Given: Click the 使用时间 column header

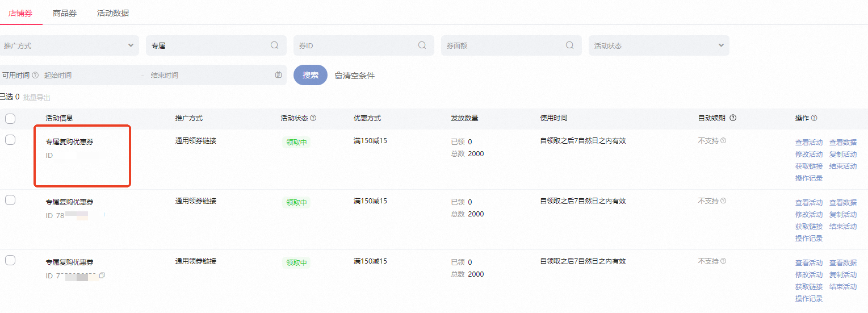Looking at the screenshot, I should point(553,118).
